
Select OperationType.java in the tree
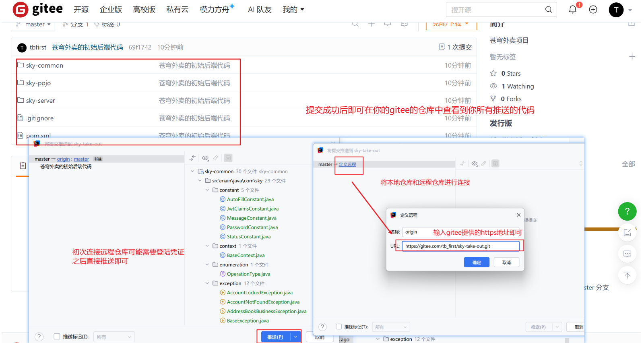tap(248, 274)
